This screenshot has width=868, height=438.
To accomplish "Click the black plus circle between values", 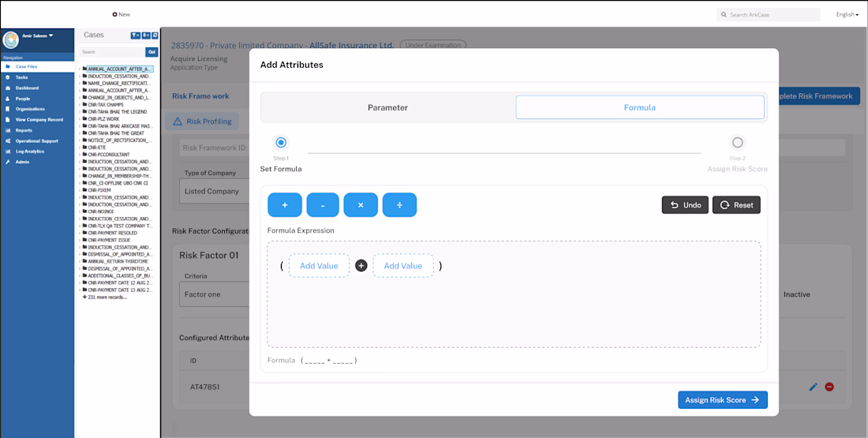I will [x=361, y=266].
